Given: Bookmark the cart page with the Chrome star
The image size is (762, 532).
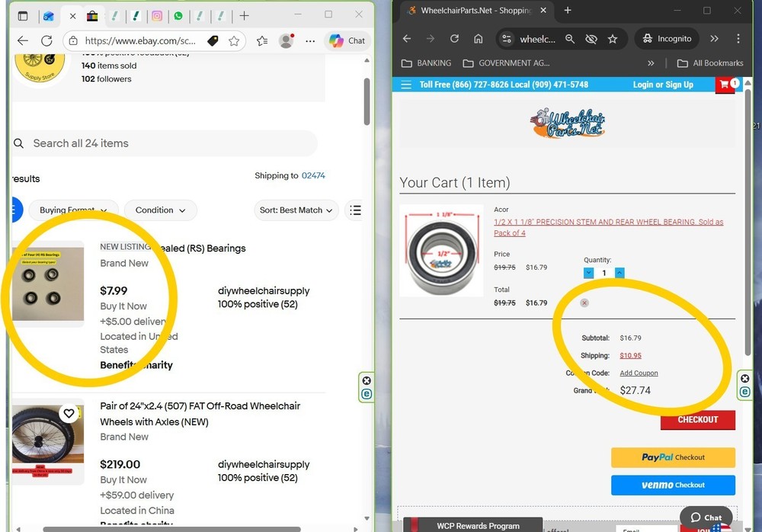Looking at the screenshot, I should point(613,39).
